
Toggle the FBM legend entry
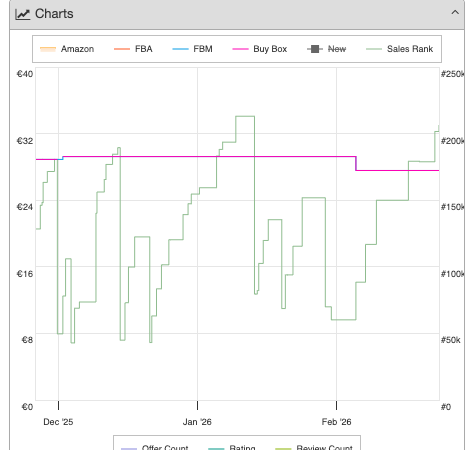click(192, 49)
